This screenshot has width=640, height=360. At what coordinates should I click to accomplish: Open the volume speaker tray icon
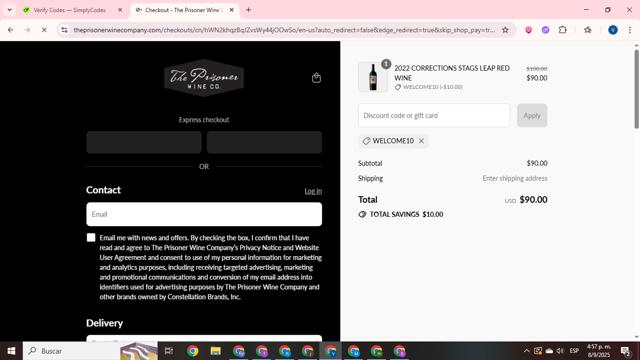tap(560, 351)
